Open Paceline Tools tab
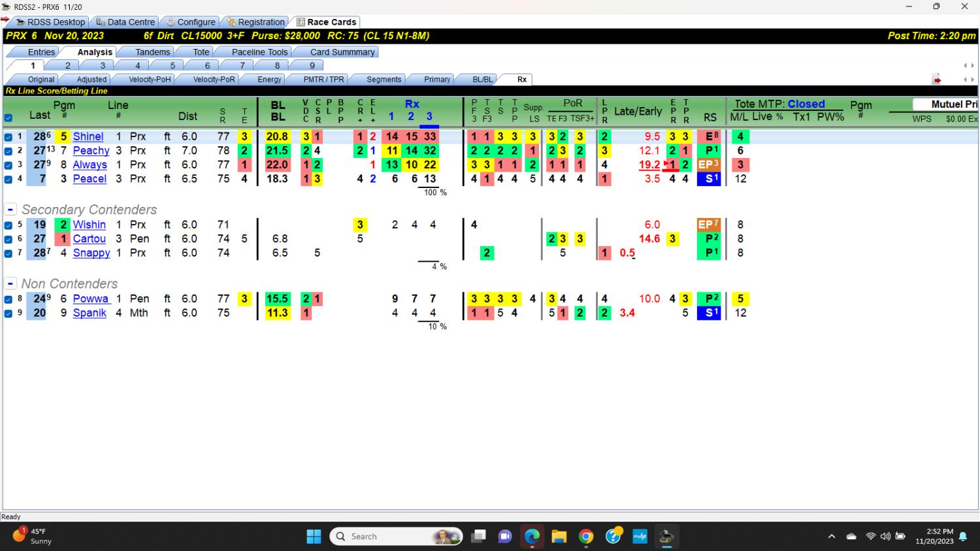This screenshot has height=551, width=980. tap(259, 52)
